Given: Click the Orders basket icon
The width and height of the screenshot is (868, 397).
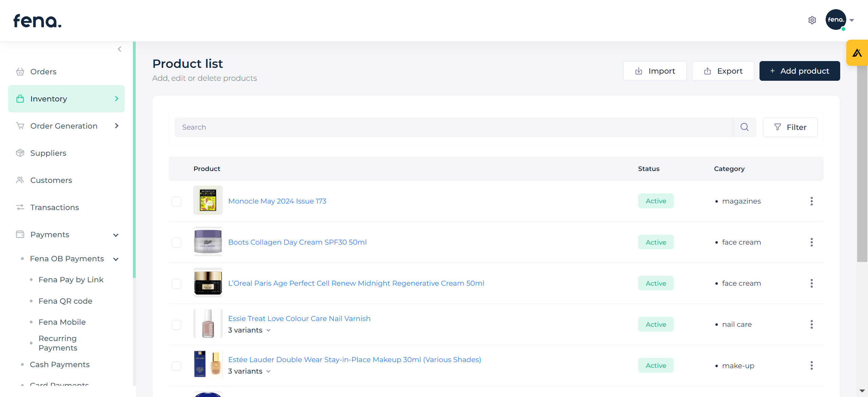Looking at the screenshot, I should tap(20, 72).
